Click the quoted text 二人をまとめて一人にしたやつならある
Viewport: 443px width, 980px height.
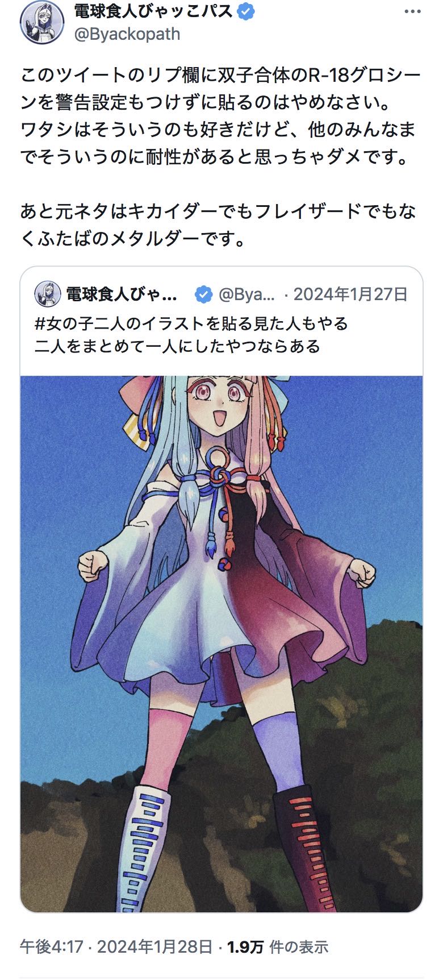point(177,346)
